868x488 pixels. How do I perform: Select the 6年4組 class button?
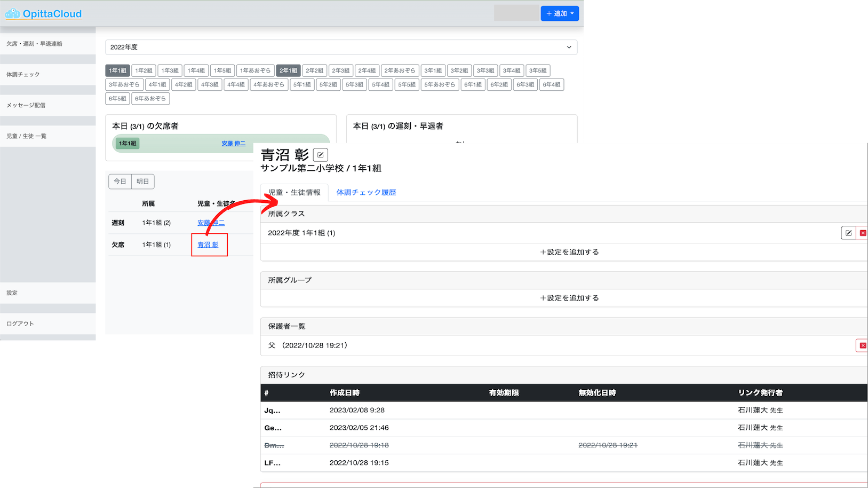coord(552,84)
